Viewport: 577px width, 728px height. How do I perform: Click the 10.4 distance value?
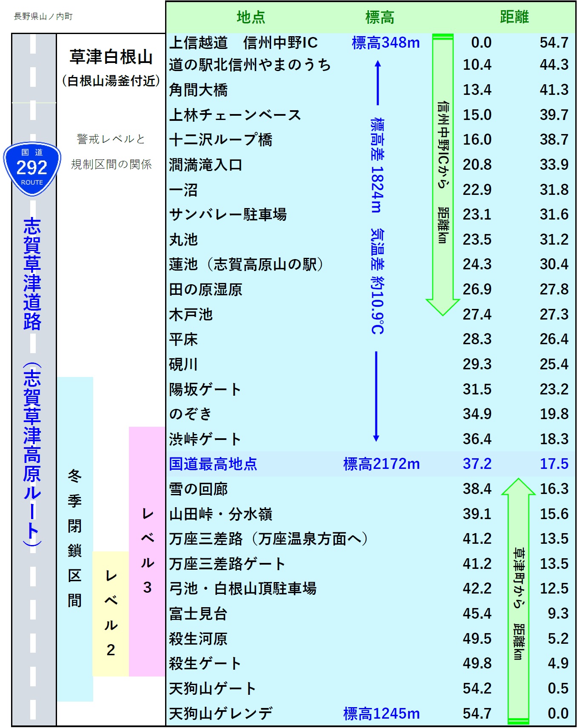tap(477, 65)
